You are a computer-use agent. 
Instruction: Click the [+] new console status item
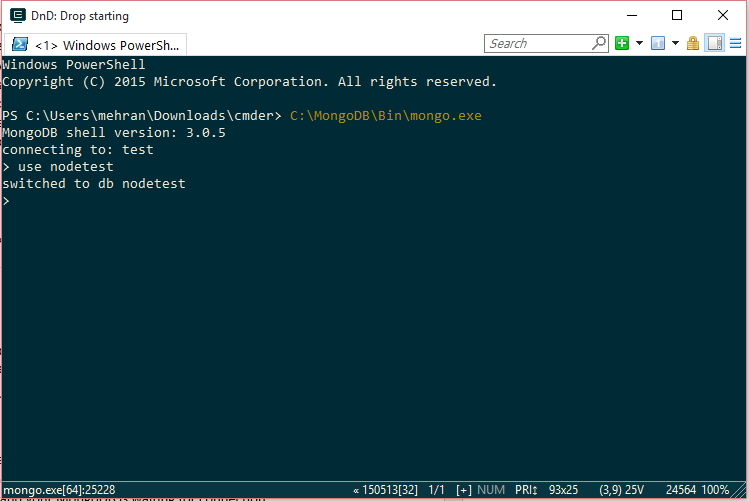click(463, 490)
